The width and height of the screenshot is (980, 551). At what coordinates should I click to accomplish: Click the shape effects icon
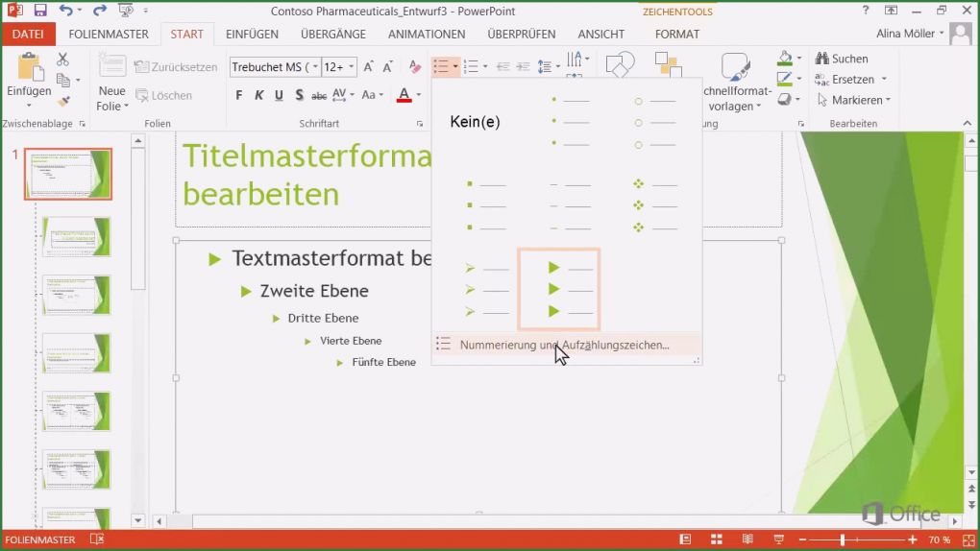[784, 99]
